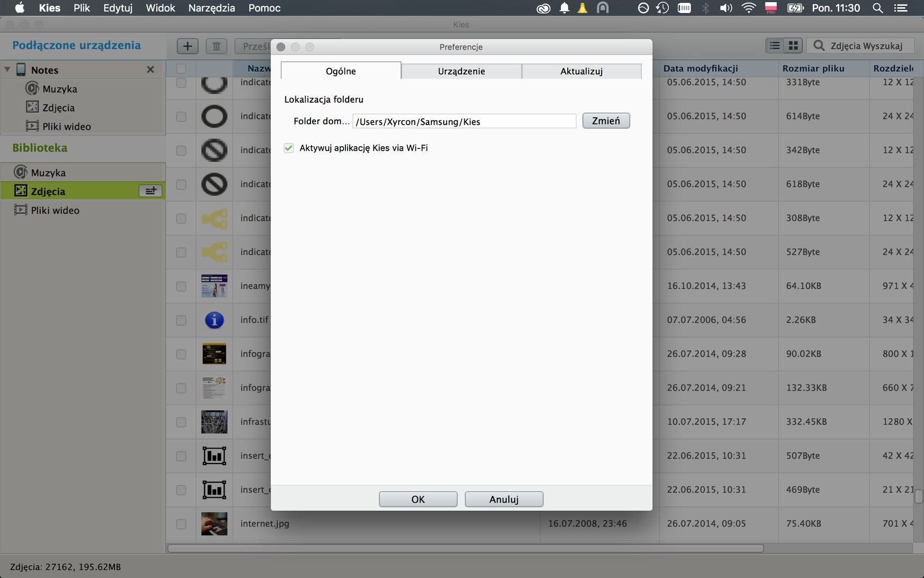Click the Notes phone device icon
924x578 pixels.
pyautogui.click(x=21, y=69)
